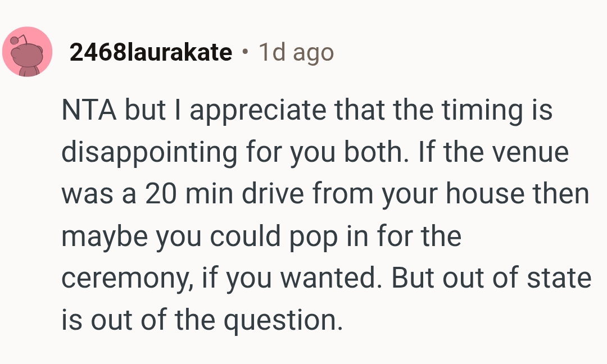Click the word "question" ending the comment
607x364 pixels.
(x=283, y=321)
